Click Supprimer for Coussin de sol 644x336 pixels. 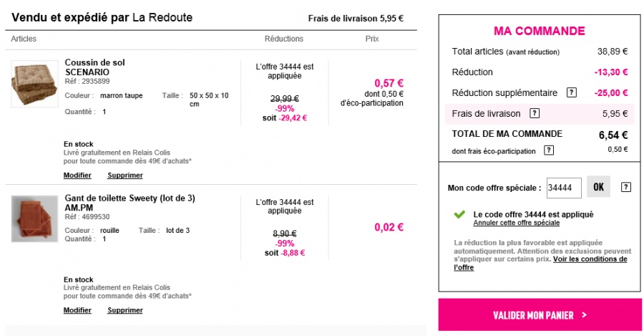coord(125,176)
